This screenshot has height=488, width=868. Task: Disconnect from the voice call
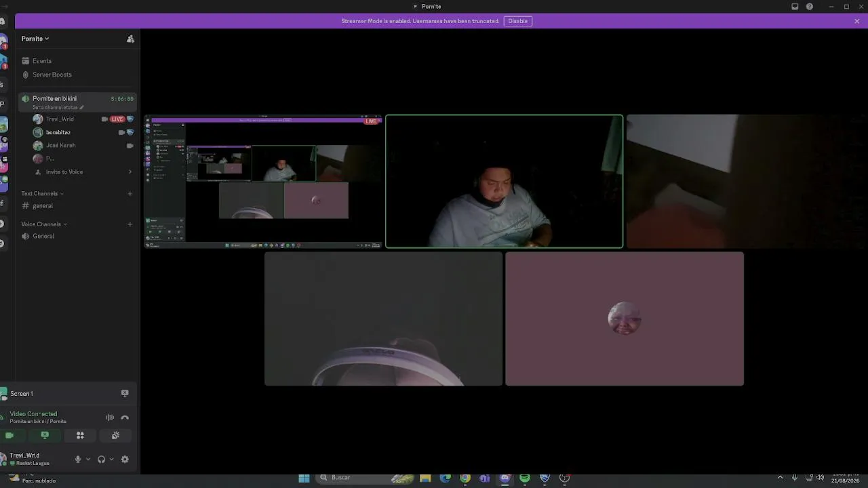[125, 418]
